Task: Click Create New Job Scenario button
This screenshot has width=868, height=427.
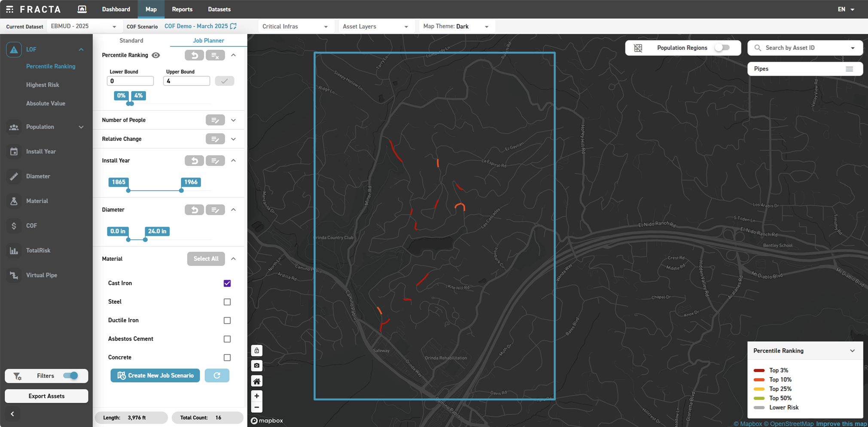Action: click(155, 375)
